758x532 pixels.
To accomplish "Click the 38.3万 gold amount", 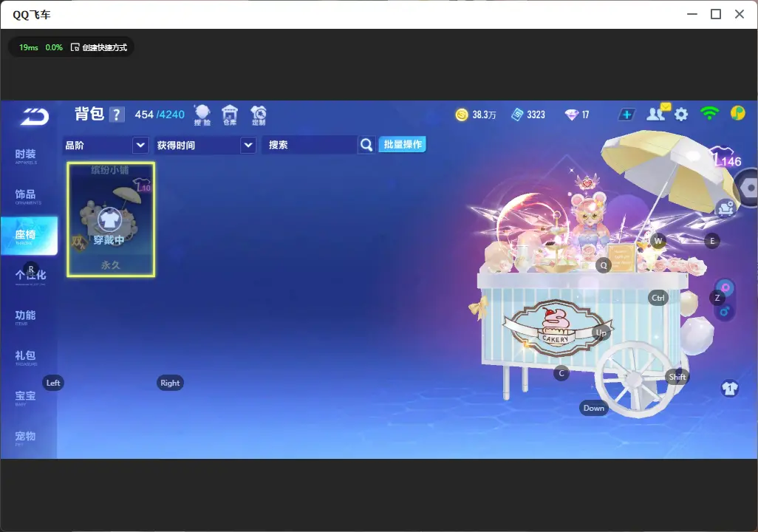I will (485, 115).
